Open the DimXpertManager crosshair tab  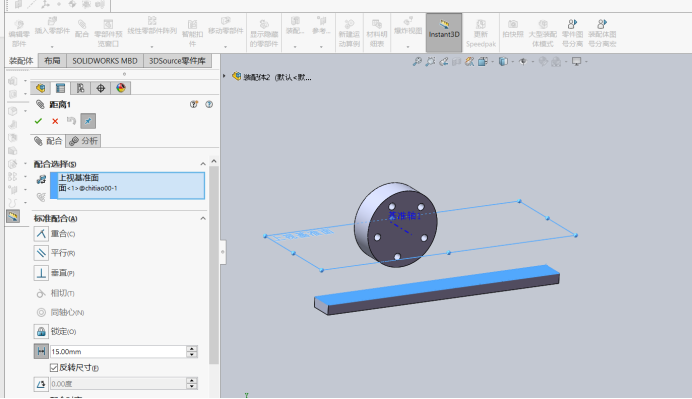(101, 88)
